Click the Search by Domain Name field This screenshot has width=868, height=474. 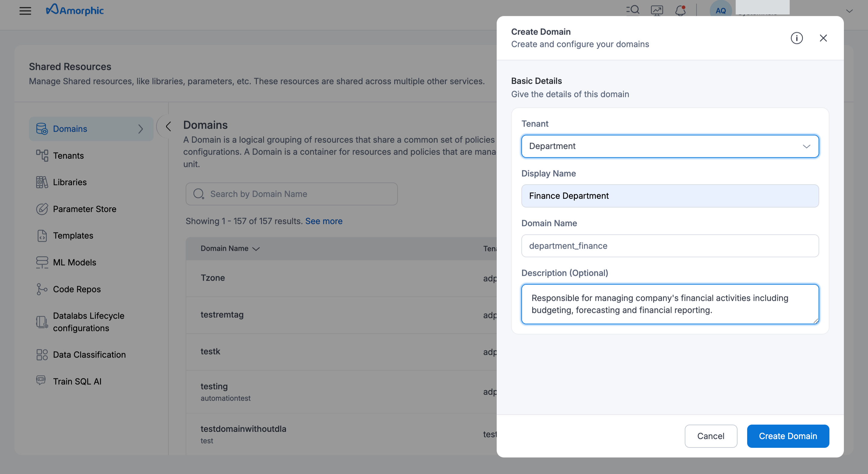coord(291,194)
